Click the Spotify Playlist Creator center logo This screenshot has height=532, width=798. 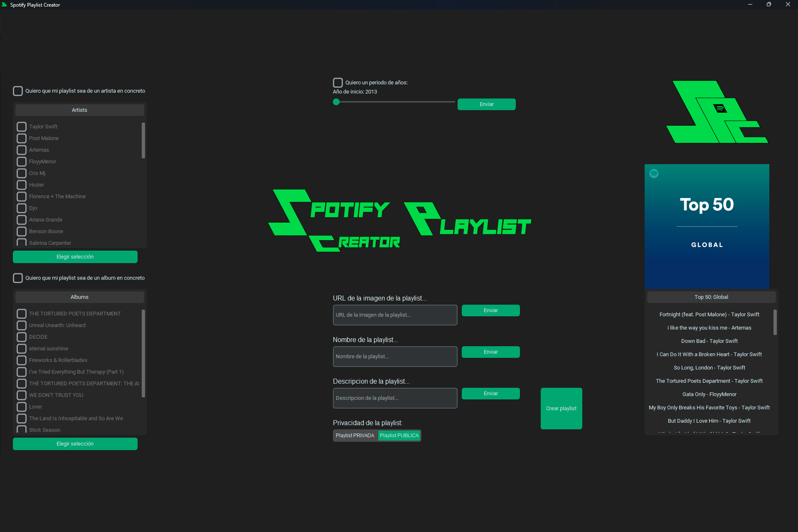pyautogui.click(x=399, y=220)
